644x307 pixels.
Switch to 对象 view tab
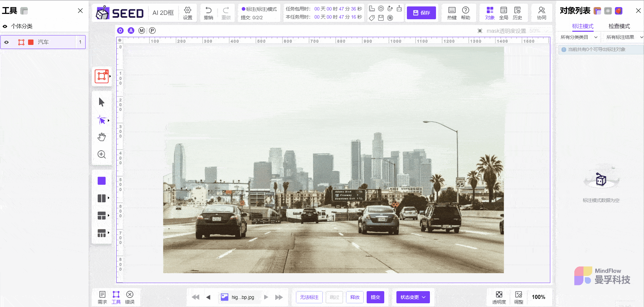pos(490,13)
